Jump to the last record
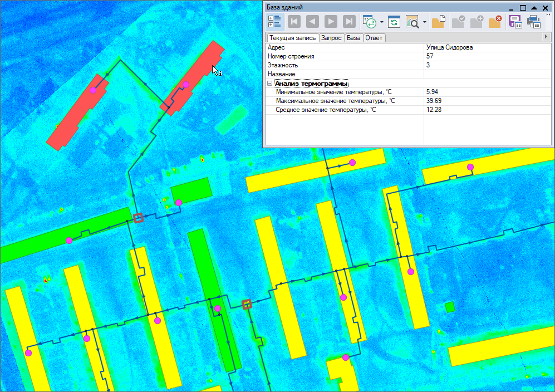This screenshot has height=392, width=555. (x=350, y=22)
